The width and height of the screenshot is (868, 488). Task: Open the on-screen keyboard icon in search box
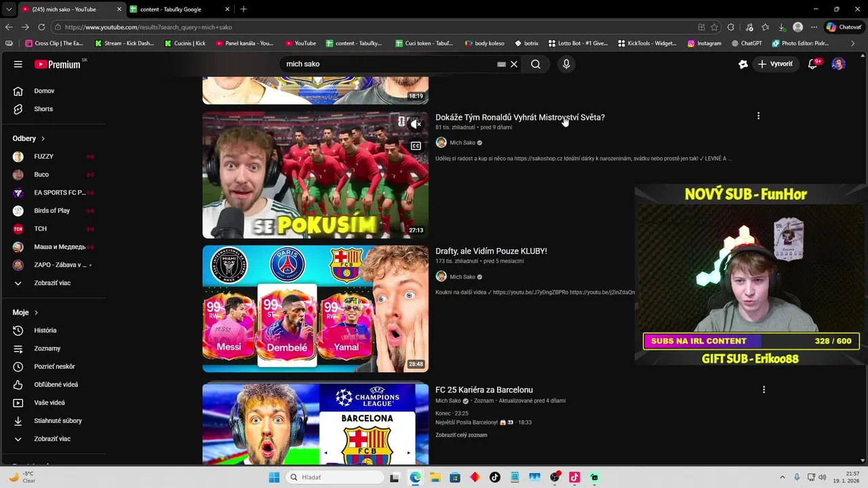tap(501, 64)
